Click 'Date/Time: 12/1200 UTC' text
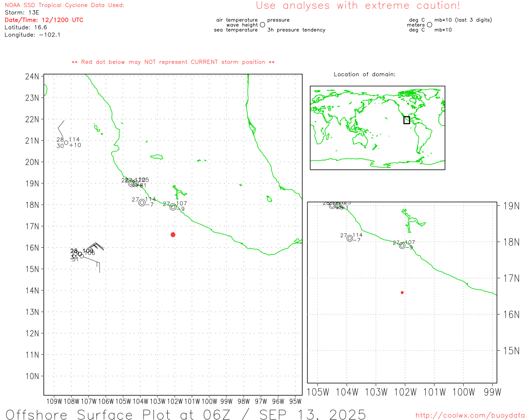Screen dimensions: 525x420 (44, 20)
